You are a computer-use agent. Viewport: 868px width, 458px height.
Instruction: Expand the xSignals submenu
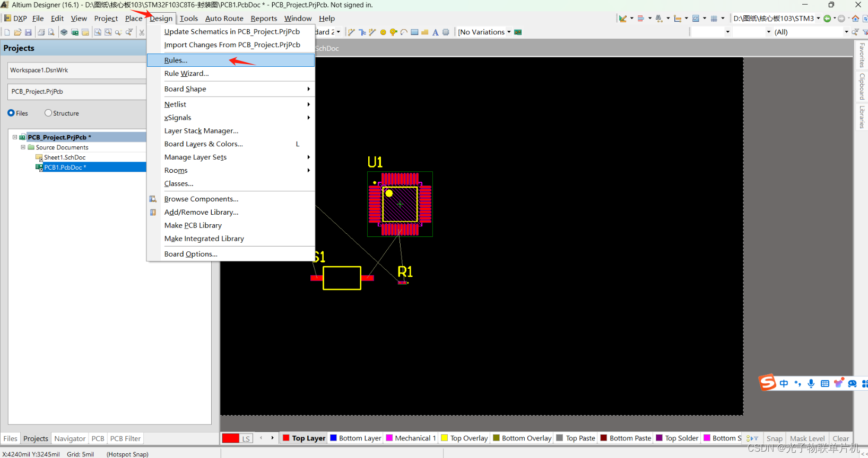coord(231,118)
